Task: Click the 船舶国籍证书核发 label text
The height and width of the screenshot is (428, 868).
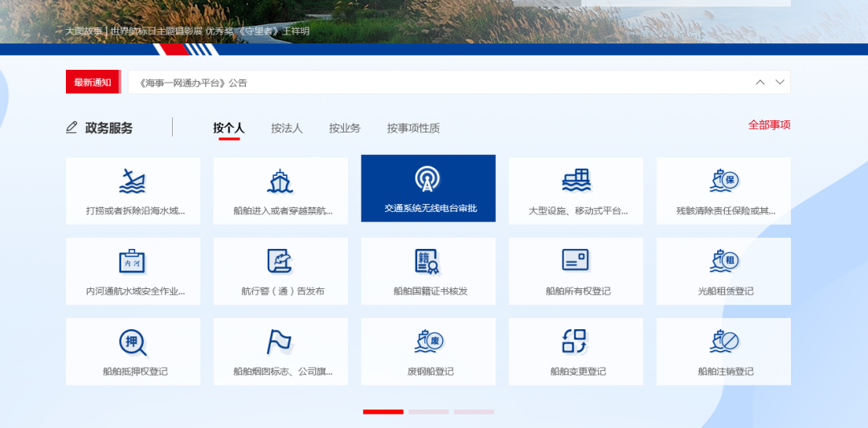Action: point(431,291)
